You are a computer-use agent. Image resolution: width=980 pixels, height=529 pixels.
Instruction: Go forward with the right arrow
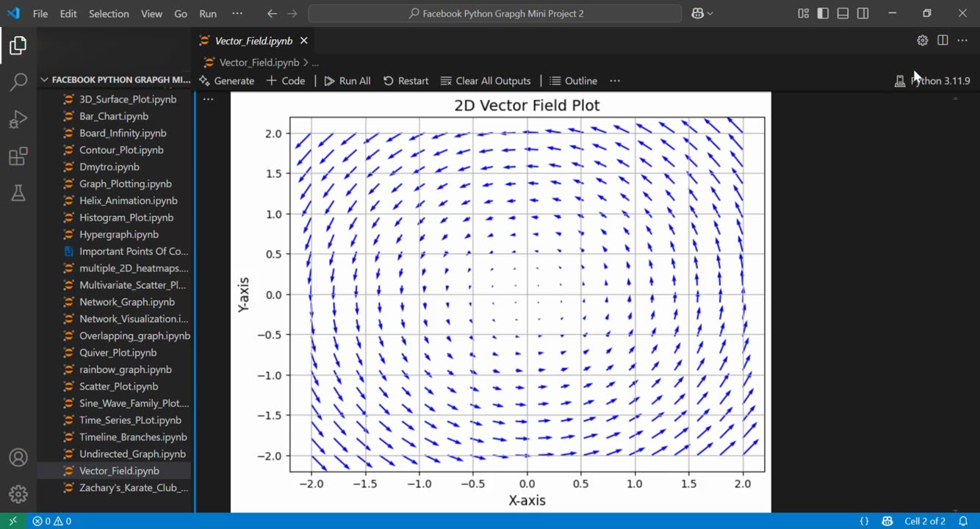point(292,13)
